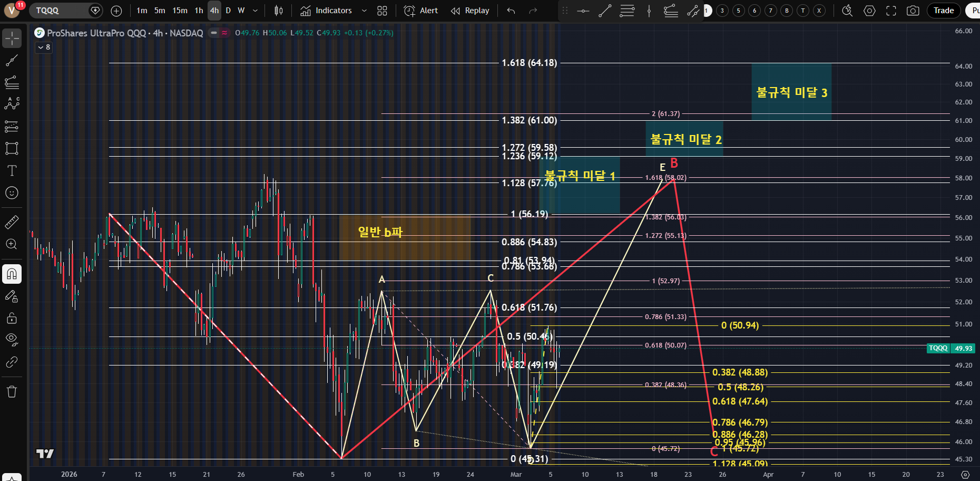Toggle lock all drawing tools

(12, 318)
